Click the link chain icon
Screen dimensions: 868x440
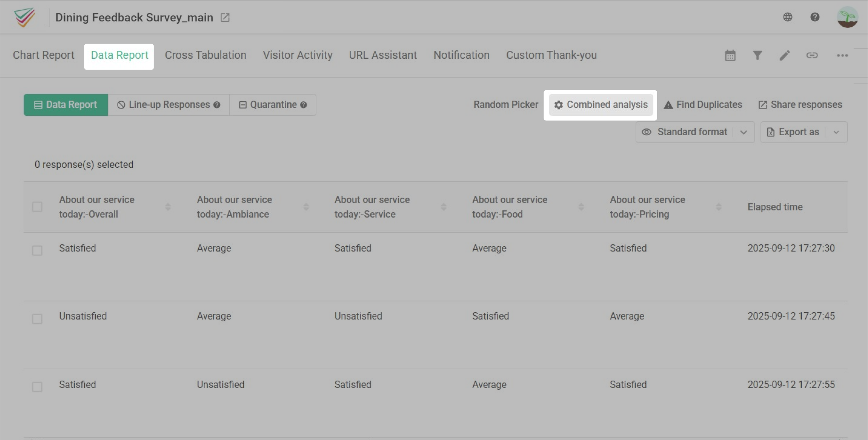click(812, 55)
